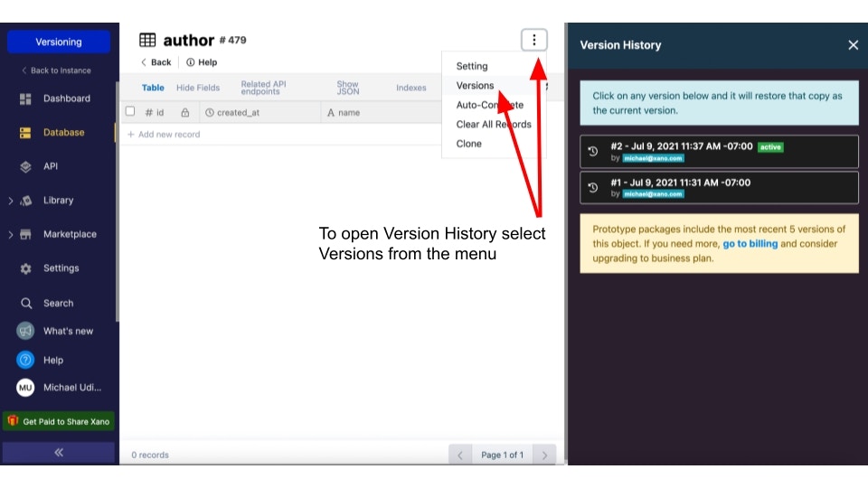
Task: Click Get Paid to Share Xano banner
Action: [59, 421]
